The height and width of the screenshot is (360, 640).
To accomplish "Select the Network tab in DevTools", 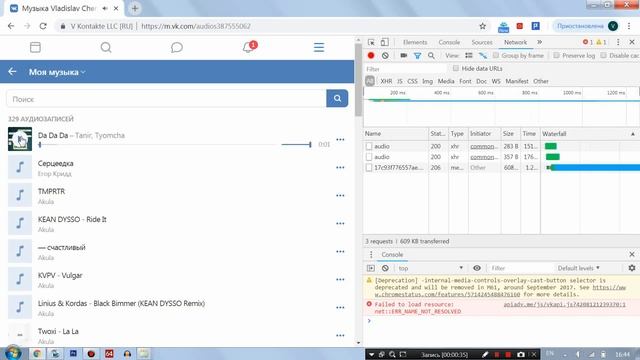I will (x=515, y=42).
